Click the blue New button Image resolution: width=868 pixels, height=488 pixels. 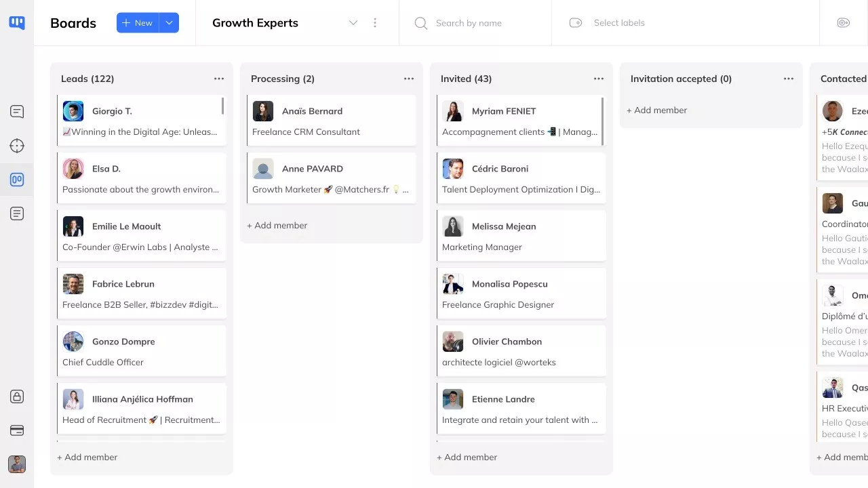coord(138,23)
